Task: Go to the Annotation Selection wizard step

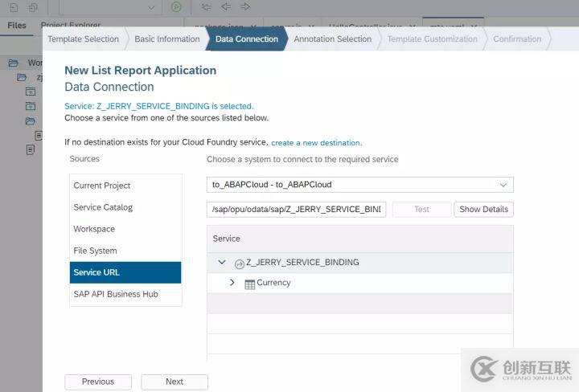Action: (333, 39)
